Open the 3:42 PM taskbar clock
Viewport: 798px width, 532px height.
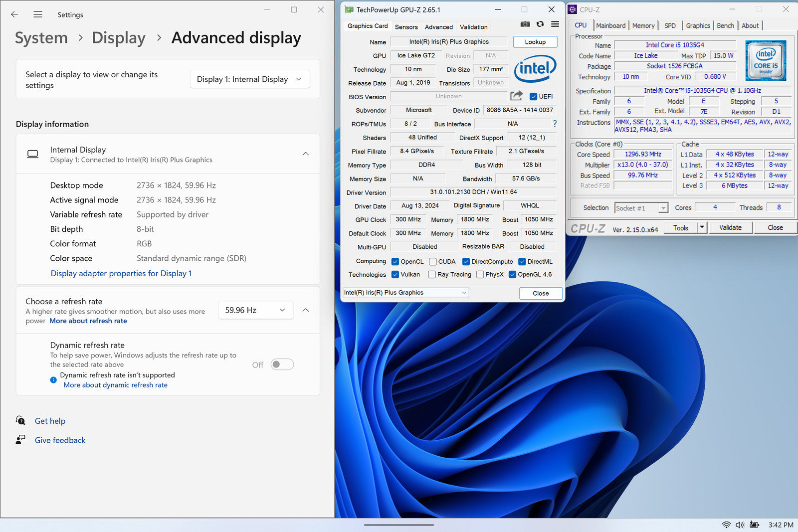(x=781, y=525)
